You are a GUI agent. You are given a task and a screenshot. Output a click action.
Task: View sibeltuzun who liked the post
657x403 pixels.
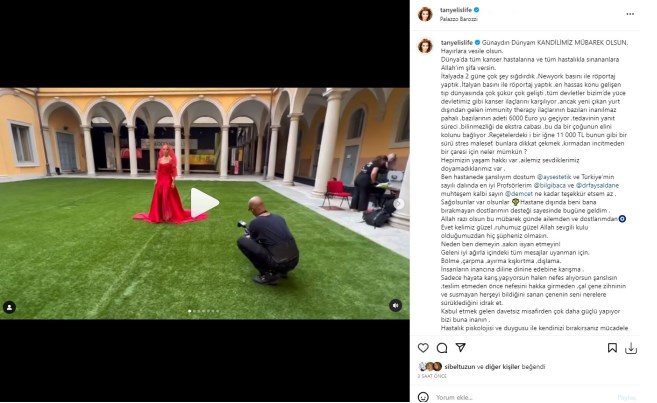point(460,367)
